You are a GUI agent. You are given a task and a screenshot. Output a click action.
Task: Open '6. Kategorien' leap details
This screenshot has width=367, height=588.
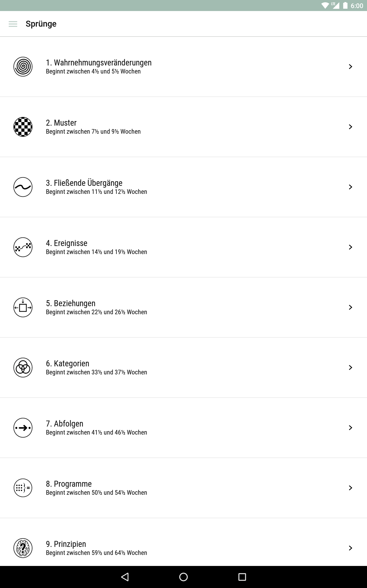(x=183, y=367)
